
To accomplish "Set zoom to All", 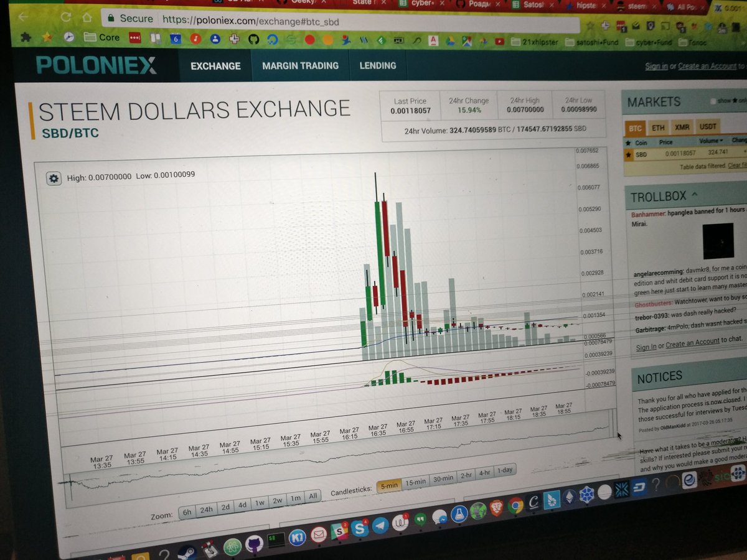I will 313,496.
